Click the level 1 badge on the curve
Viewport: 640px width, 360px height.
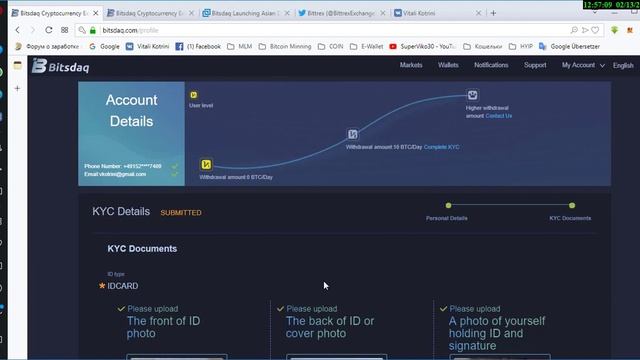(206, 164)
